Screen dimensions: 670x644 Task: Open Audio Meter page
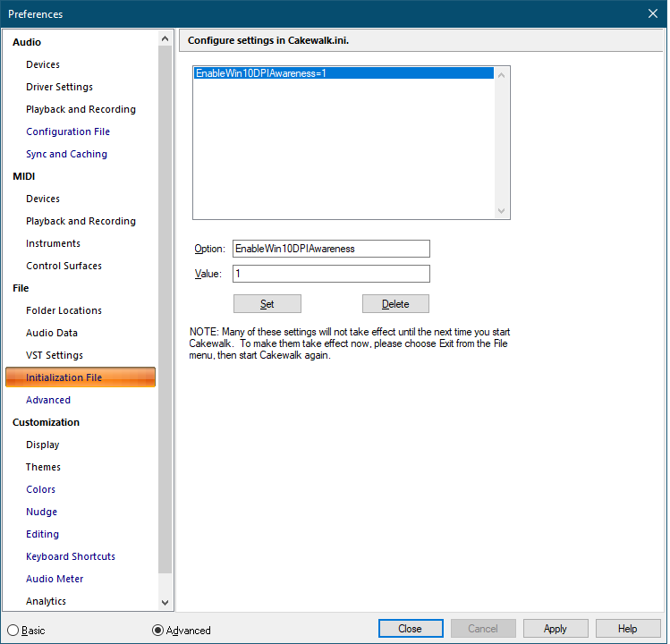(55, 579)
